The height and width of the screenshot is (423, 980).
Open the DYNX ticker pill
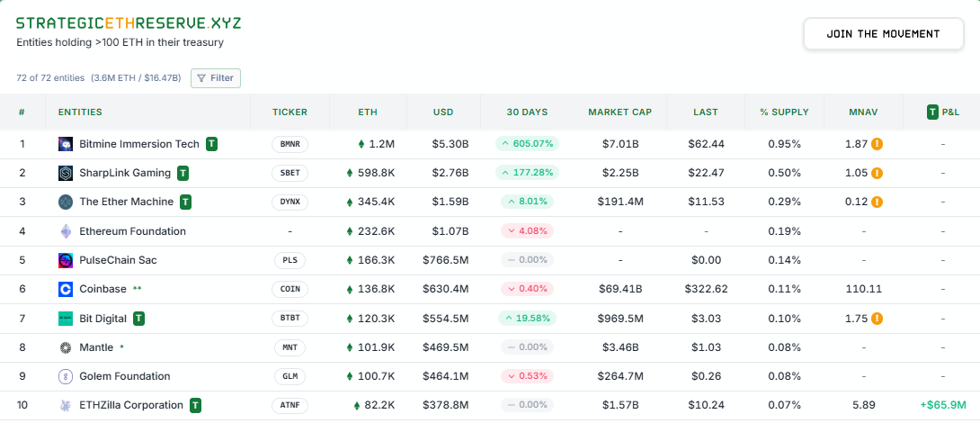pos(290,202)
